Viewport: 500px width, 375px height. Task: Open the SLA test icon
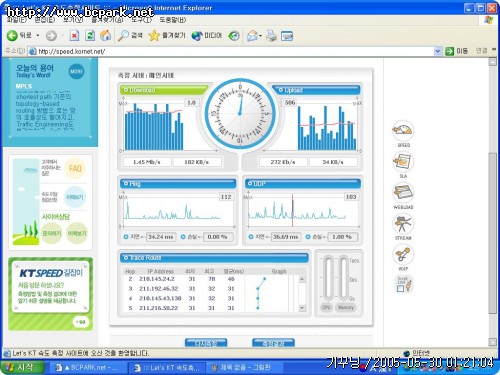coord(403,162)
